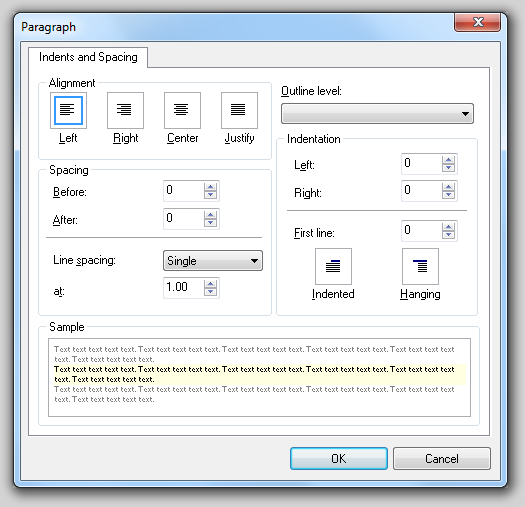
Task: Decrease Spacing After value
Action: [210, 223]
